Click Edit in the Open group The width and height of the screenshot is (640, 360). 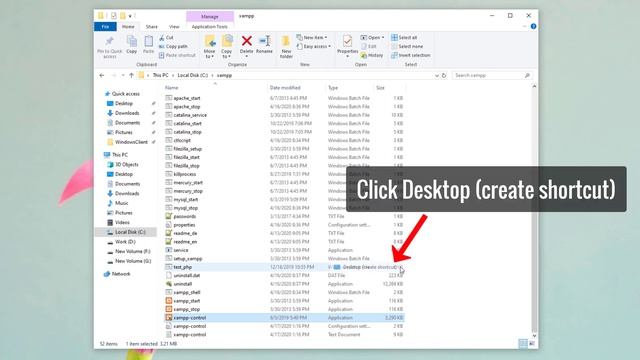[369, 47]
